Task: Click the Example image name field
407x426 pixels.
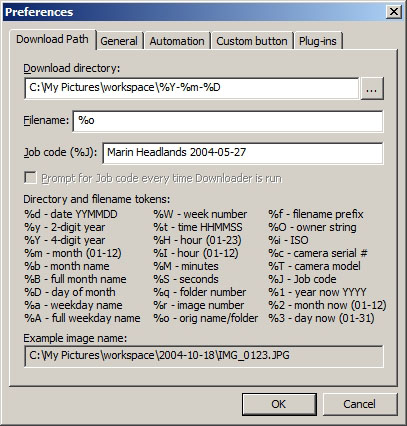Action: coord(204,356)
